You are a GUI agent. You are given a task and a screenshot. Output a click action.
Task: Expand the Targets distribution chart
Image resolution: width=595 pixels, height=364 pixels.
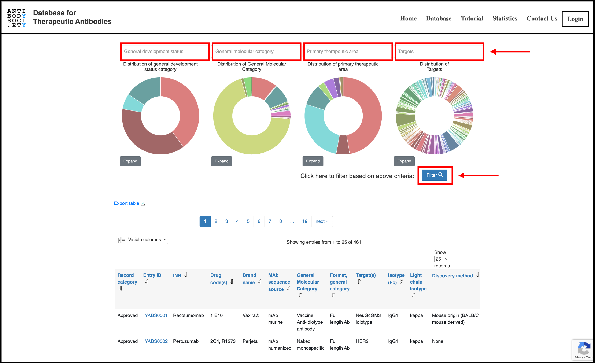pos(404,161)
